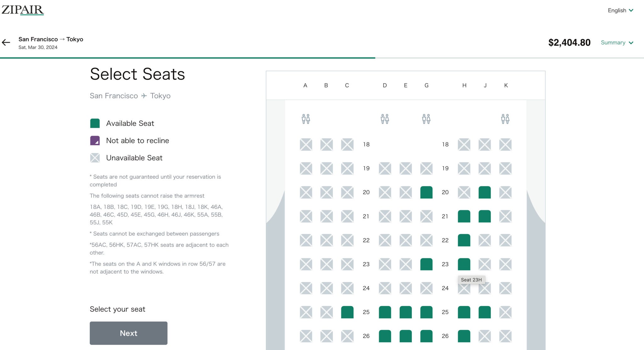Click the purple Not able to recline legend square
Image resolution: width=644 pixels, height=350 pixels.
pos(95,140)
